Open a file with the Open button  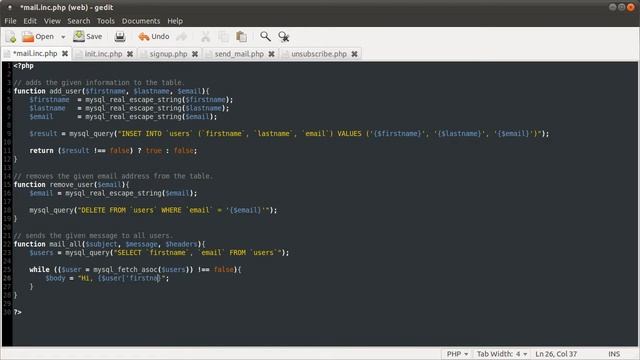coord(38,37)
